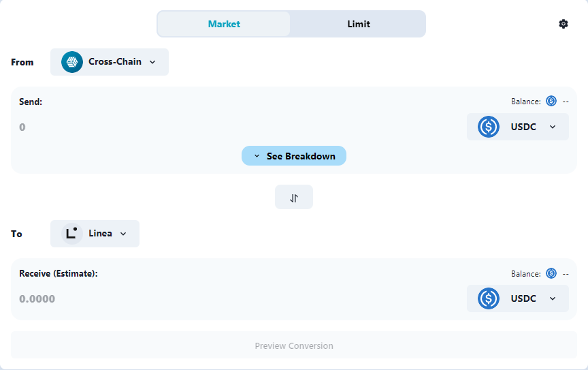
Task: Open settings via the gear icon
Action: 563,24
